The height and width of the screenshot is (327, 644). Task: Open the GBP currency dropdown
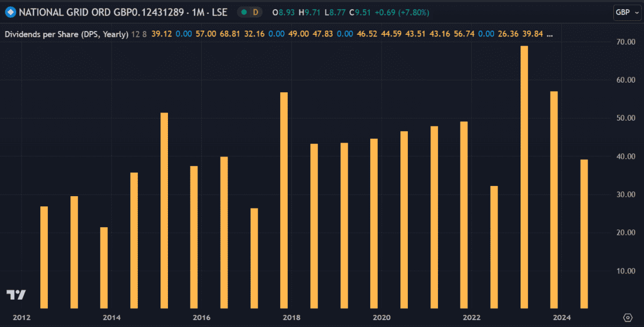pyautogui.click(x=626, y=12)
